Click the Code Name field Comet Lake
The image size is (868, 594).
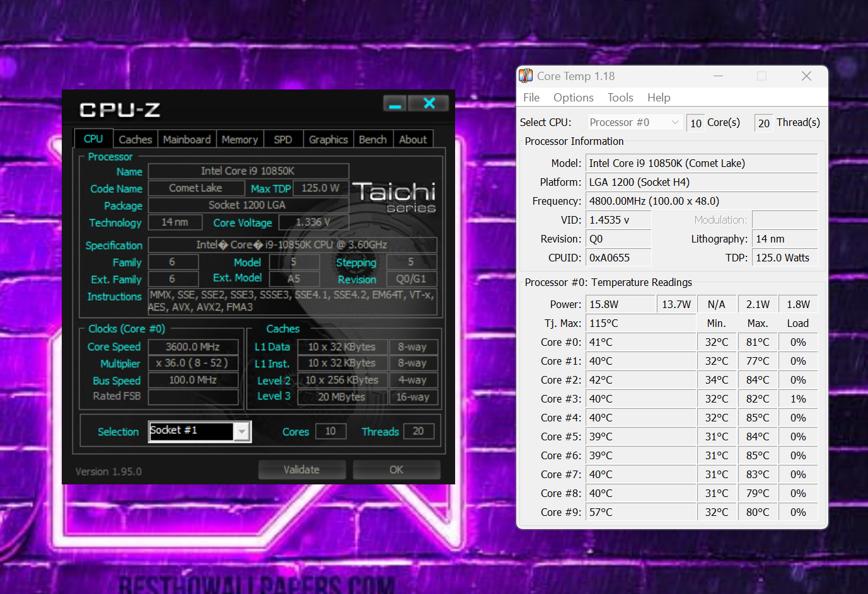tap(195, 188)
